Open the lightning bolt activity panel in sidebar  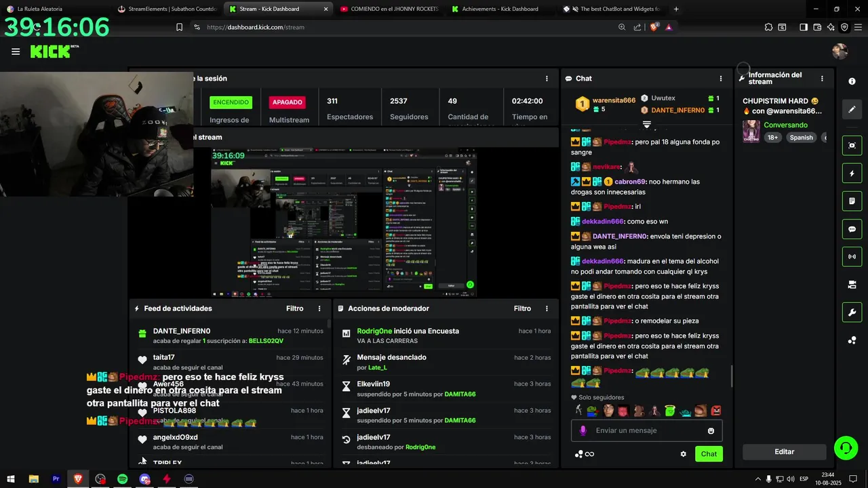pyautogui.click(x=852, y=174)
